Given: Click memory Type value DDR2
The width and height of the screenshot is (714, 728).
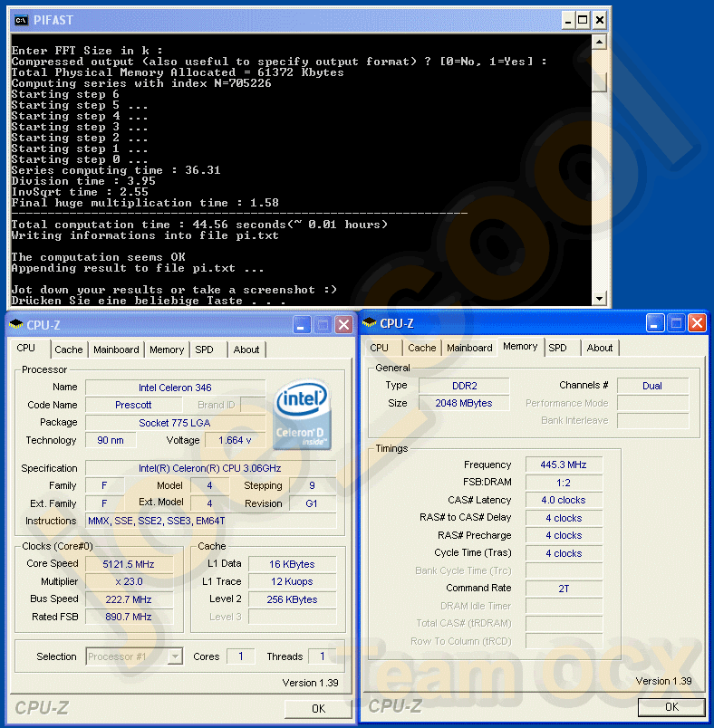Looking at the screenshot, I should tap(464, 386).
